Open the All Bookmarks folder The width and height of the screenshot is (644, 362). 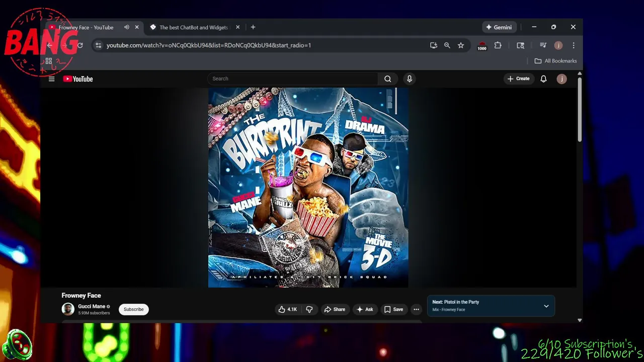pyautogui.click(x=555, y=61)
